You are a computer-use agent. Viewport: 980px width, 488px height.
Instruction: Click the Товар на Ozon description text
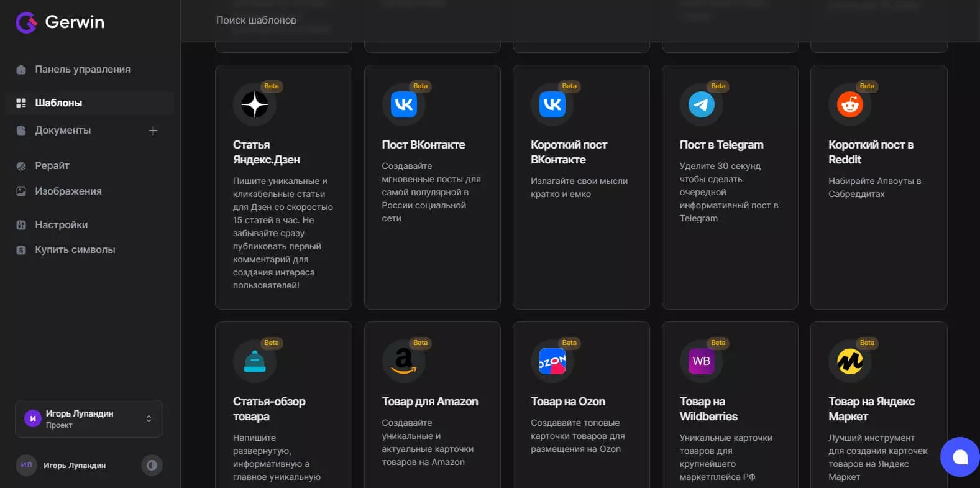[x=578, y=436]
